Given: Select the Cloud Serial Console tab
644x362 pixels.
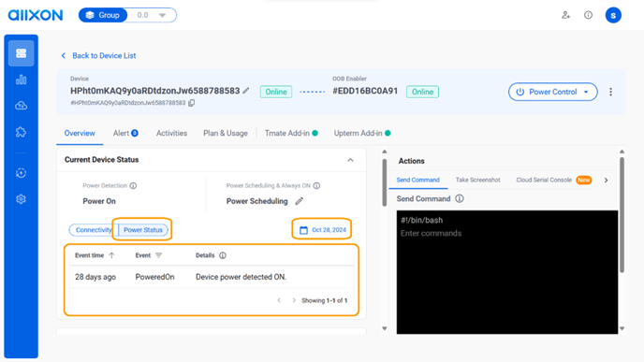Looking at the screenshot, I should pyautogui.click(x=553, y=181).
